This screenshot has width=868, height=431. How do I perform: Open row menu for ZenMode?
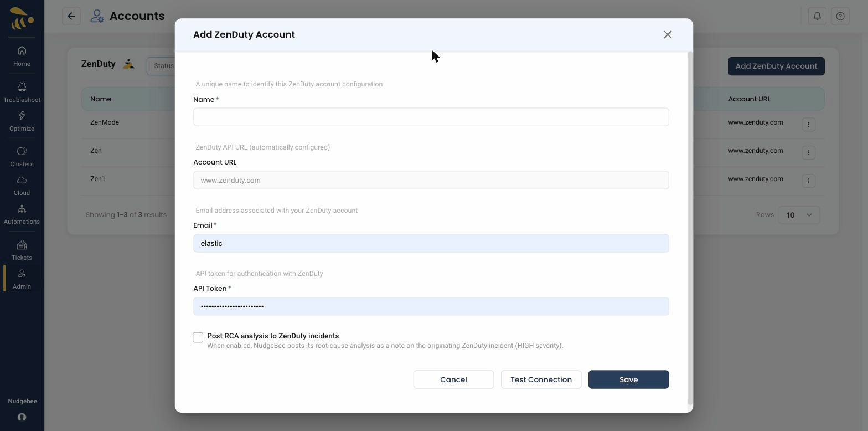(808, 124)
